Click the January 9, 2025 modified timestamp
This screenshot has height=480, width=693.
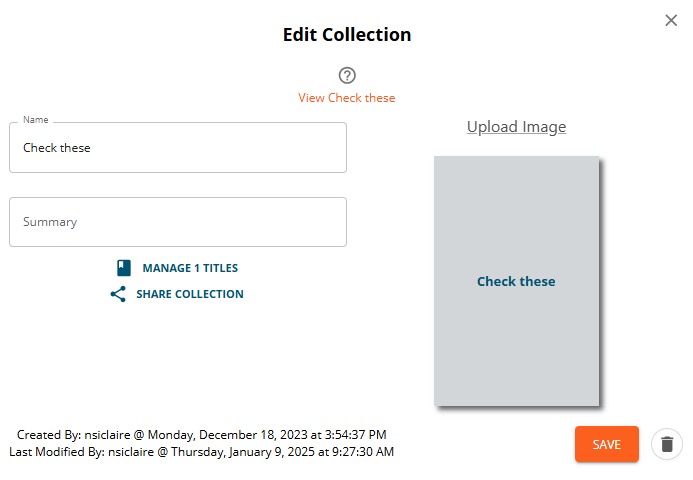pos(282,452)
